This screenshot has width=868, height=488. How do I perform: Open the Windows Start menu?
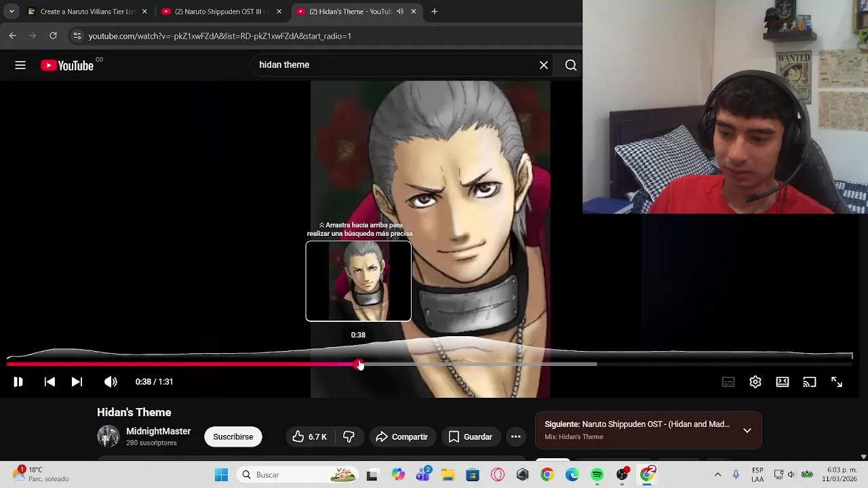[x=221, y=475]
